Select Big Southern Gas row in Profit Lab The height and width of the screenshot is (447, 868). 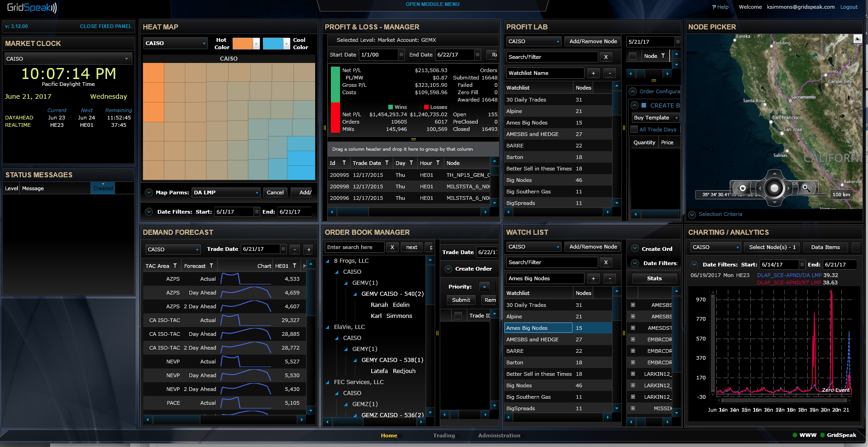pyautogui.click(x=558, y=192)
